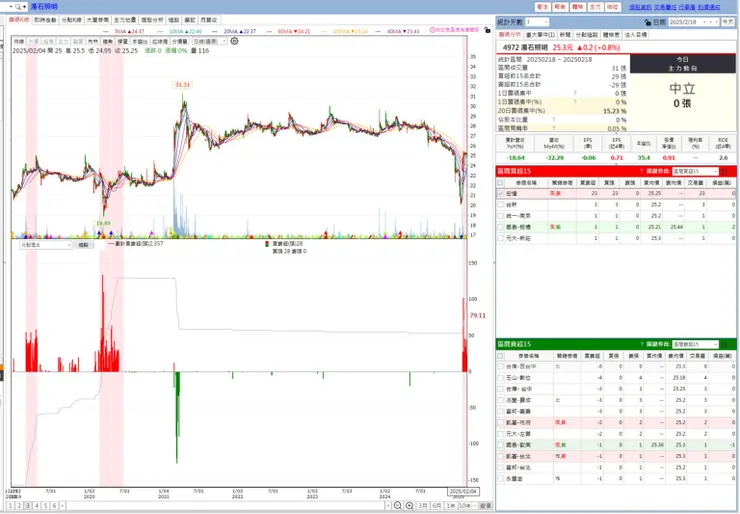Click the zoom out magnifier below chart
Viewport: 740px width, 514px height.
398,506
